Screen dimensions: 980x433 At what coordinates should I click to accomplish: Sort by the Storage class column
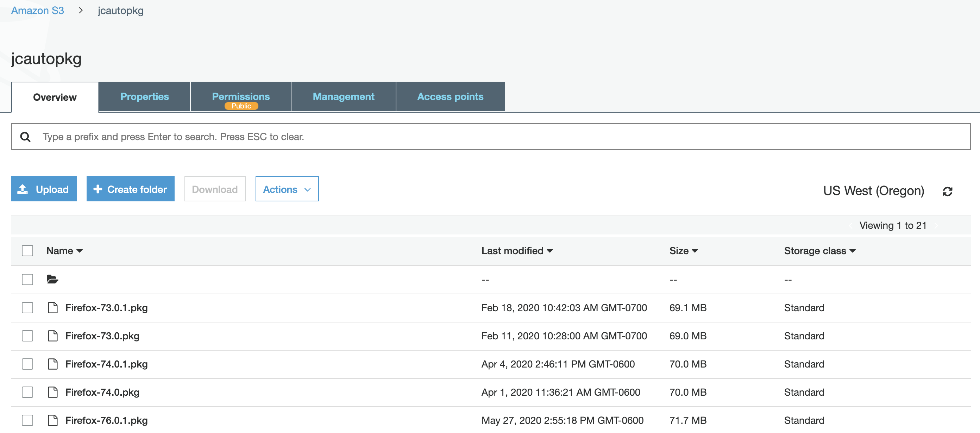pos(819,251)
